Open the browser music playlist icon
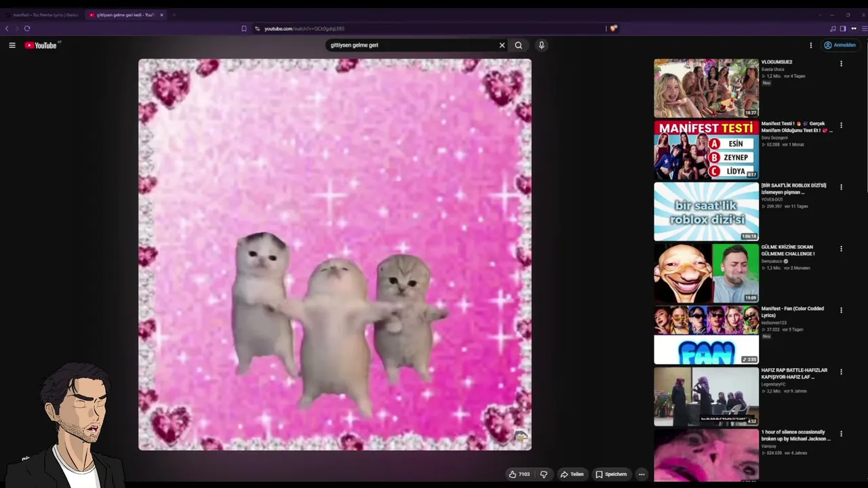Image resolution: width=868 pixels, height=488 pixels. coord(833,28)
